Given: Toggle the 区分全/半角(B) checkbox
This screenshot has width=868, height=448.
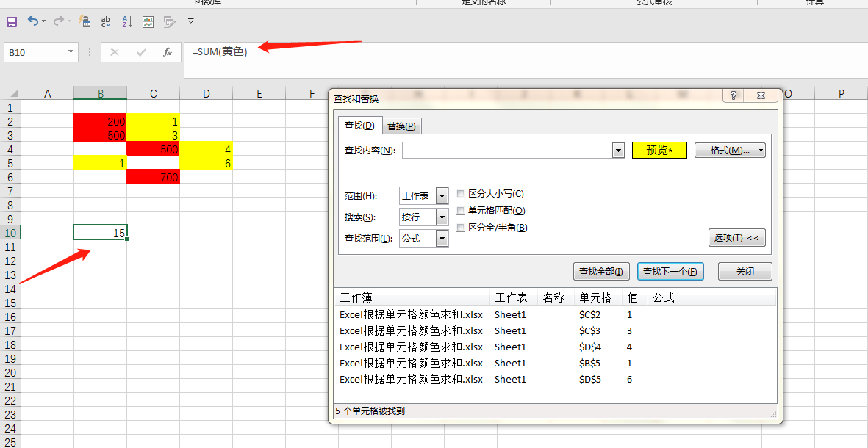Looking at the screenshot, I should tap(460, 228).
